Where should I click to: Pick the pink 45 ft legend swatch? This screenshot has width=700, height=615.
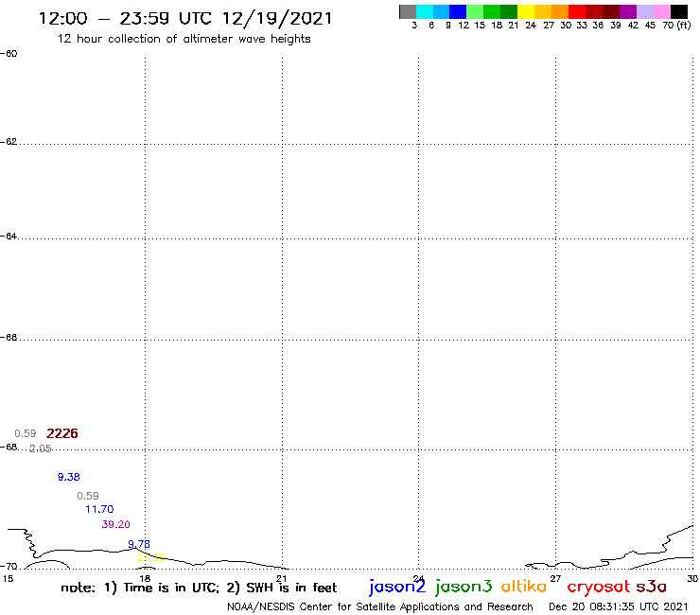[662, 11]
